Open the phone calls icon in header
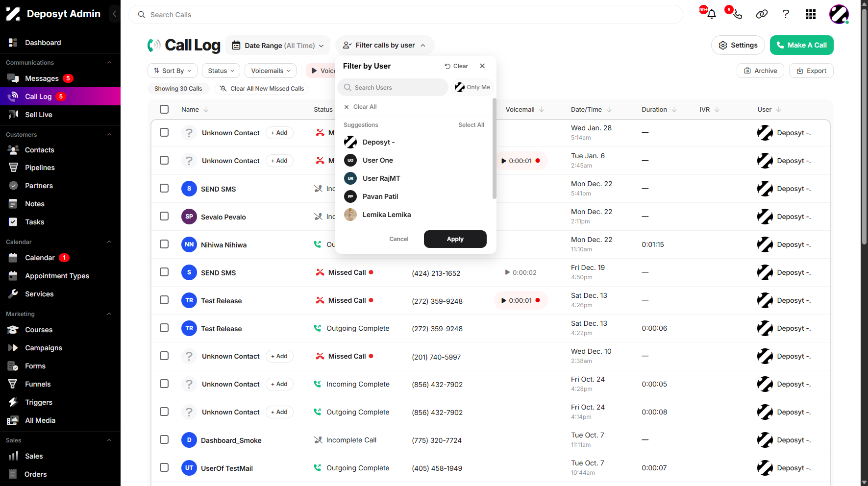The image size is (868, 486). point(737,14)
